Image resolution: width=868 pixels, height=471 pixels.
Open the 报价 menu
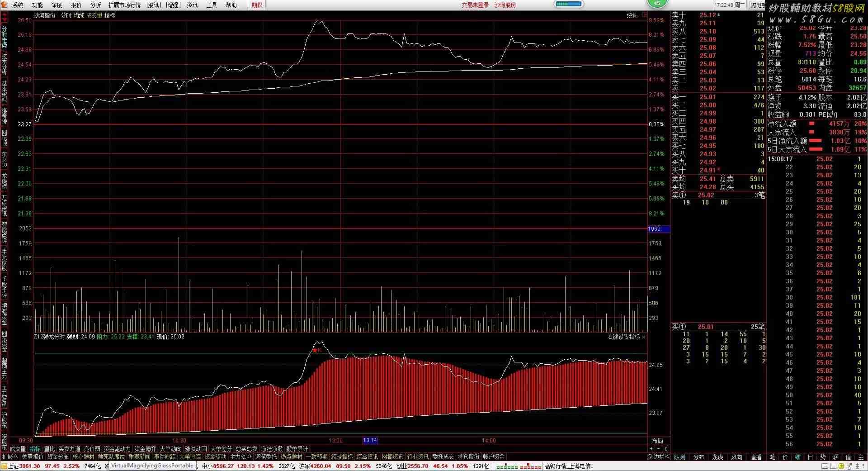(76, 5)
